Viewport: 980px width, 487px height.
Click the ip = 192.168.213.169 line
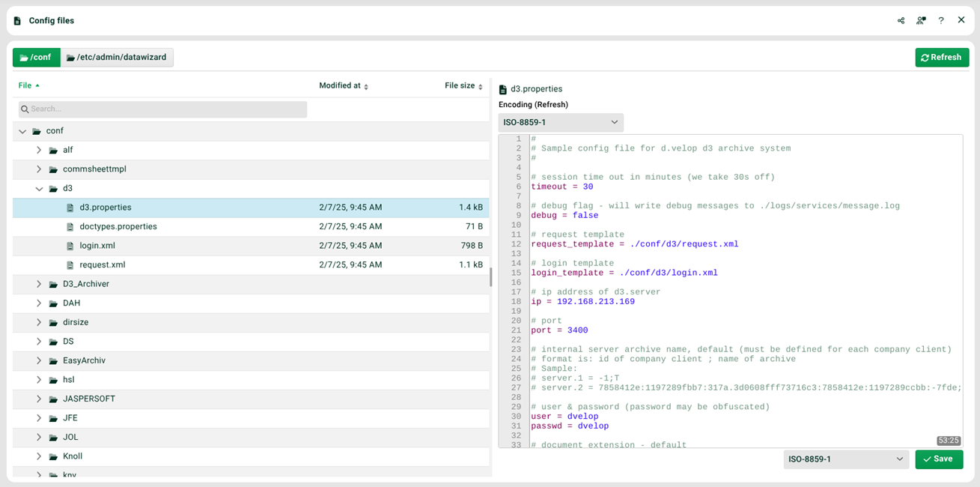pos(582,302)
